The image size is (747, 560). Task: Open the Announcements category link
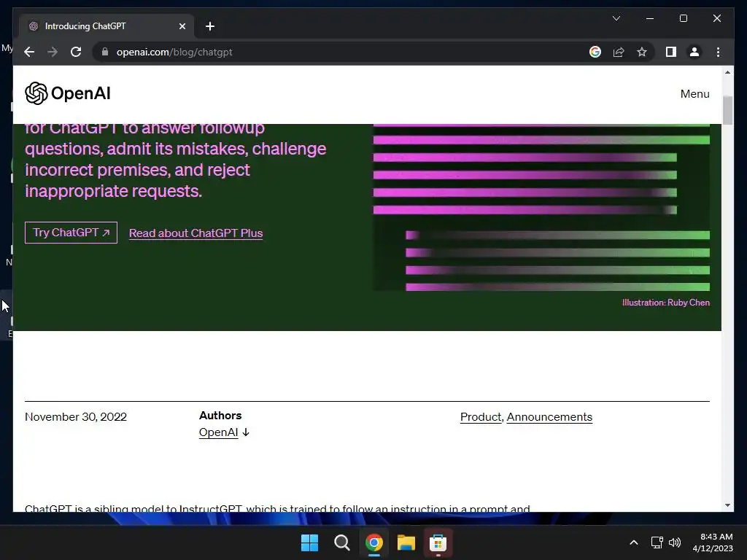[549, 416]
